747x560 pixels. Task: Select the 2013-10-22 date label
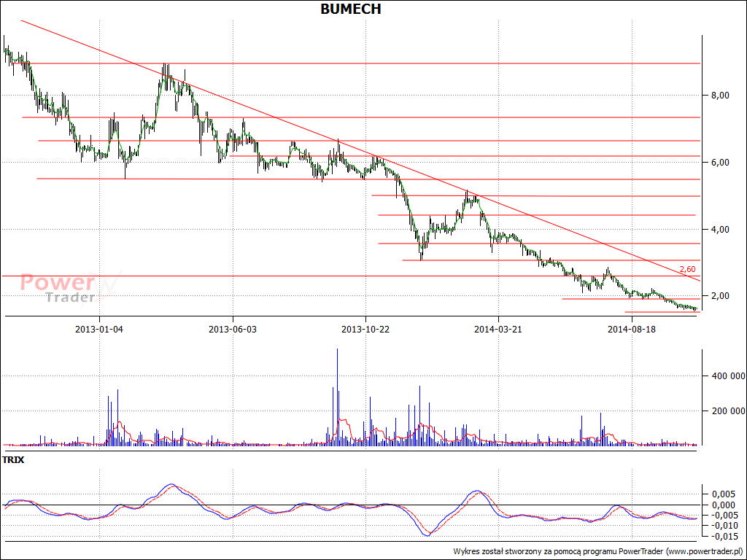(365, 330)
